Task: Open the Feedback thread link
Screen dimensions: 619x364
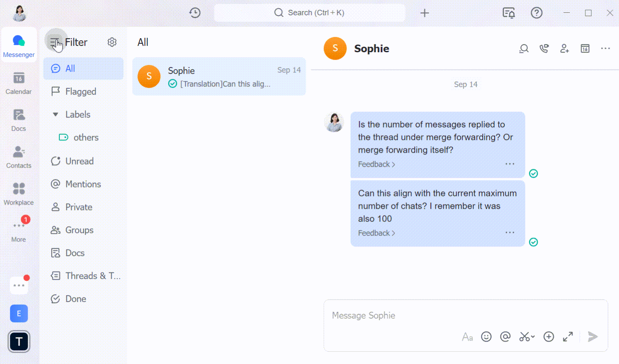Action: (x=376, y=164)
